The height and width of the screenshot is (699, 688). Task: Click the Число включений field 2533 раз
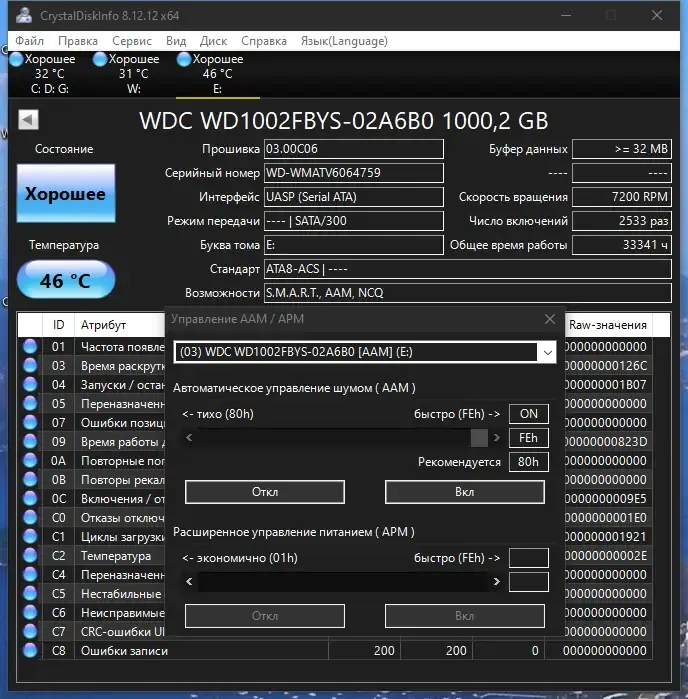coord(622,221)
